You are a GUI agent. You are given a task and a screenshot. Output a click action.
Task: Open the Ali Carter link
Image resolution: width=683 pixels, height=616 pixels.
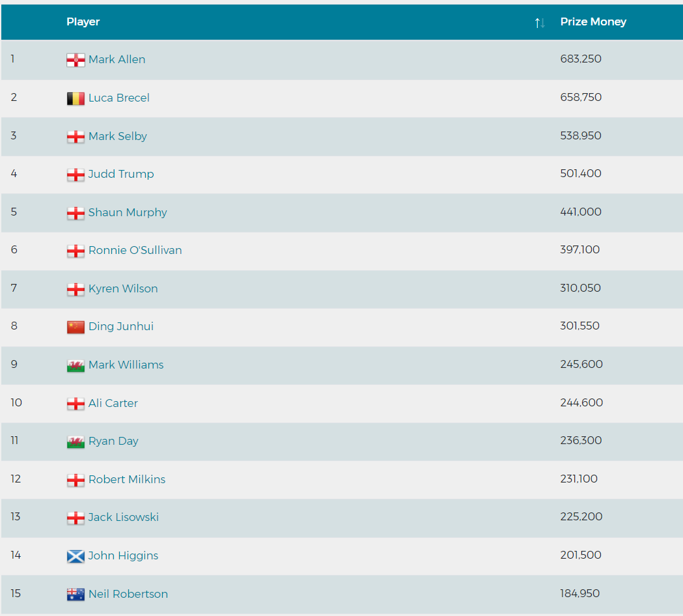(113, 403)
